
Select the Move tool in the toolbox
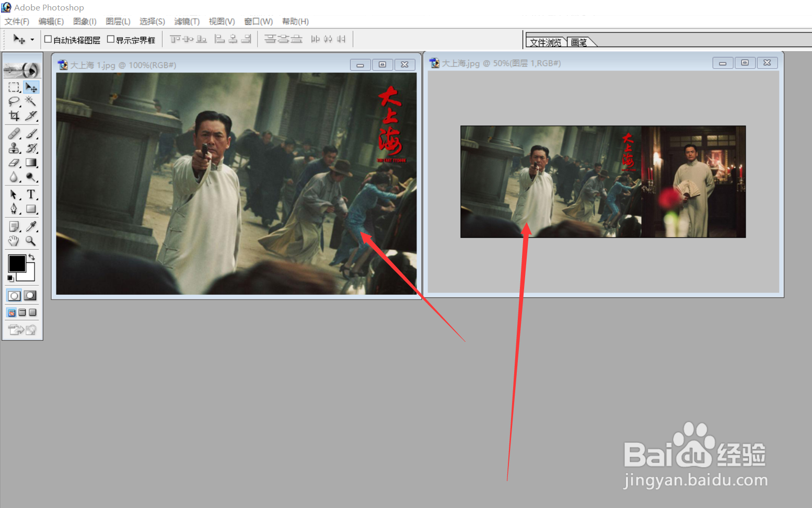31,87
